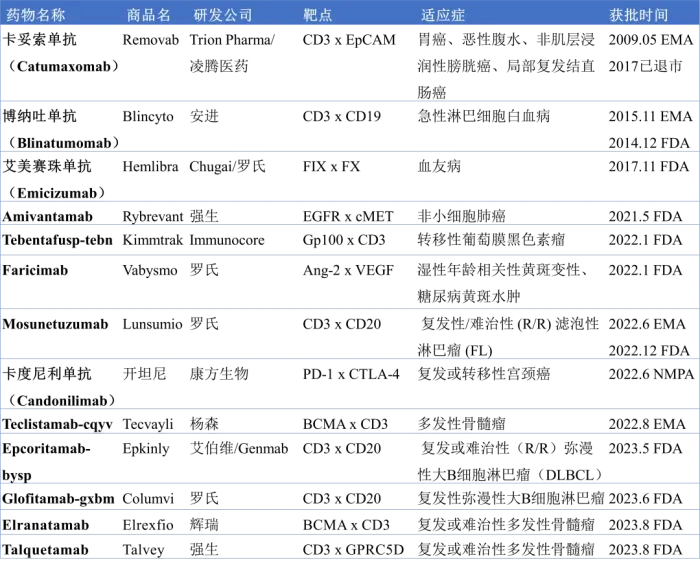Click the 药物名称 column header
This screenshot has width=700, height=567.
(x=36, y=15)
